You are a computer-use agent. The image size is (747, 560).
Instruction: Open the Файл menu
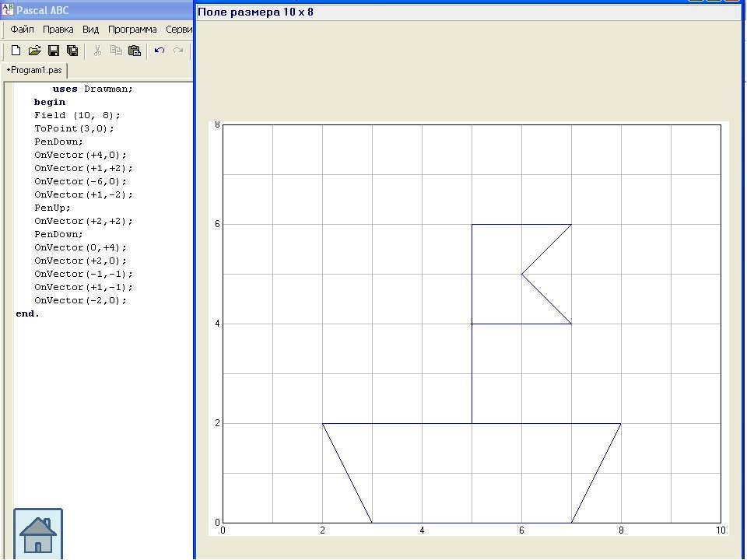coord(22,30)
